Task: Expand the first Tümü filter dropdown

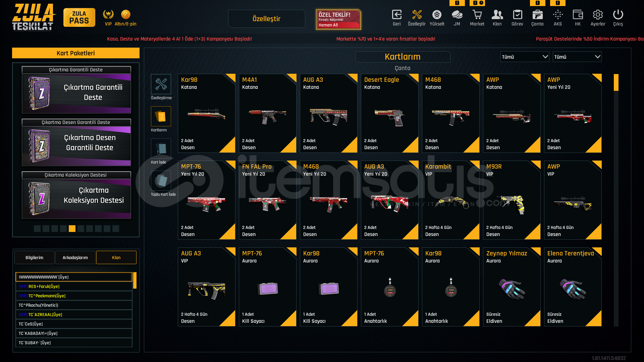Action: [x=525, y=57]
